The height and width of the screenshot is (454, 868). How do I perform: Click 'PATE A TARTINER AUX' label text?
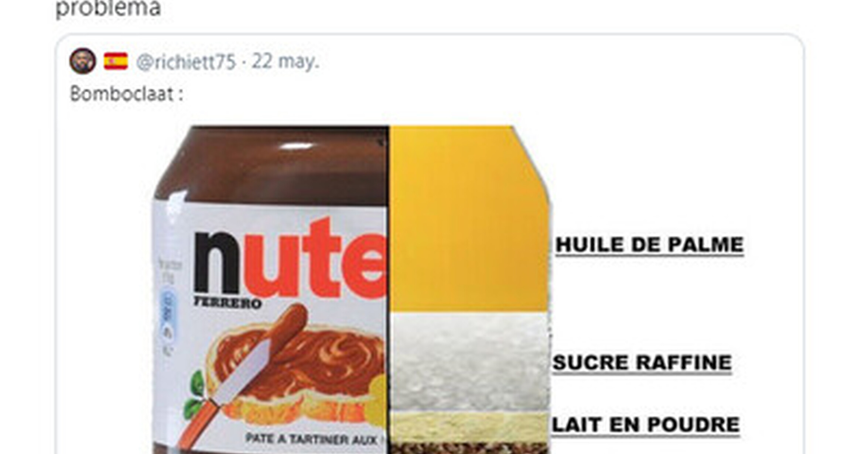311,439
